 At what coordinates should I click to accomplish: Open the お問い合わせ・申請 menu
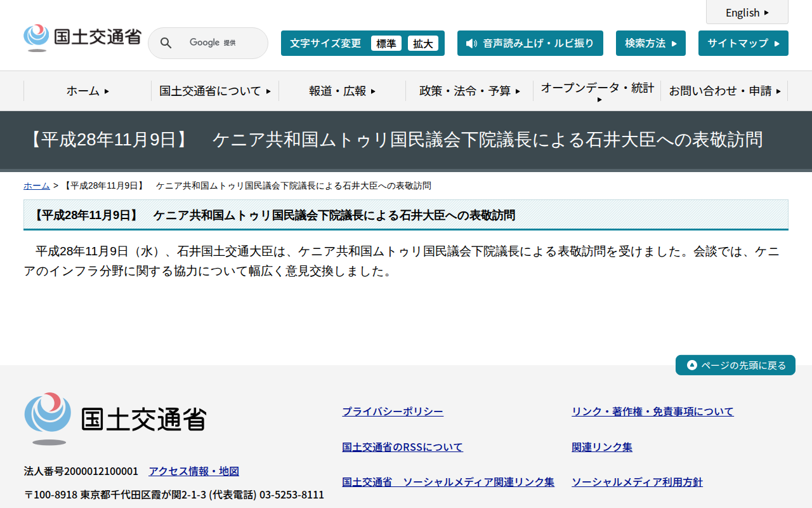click(724, 91)
